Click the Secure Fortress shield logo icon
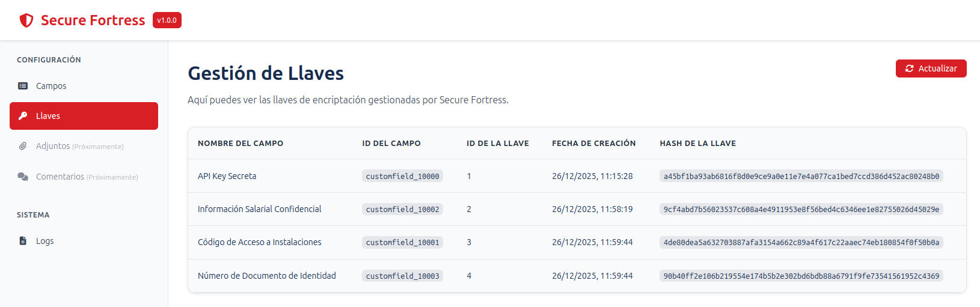 tap(26, 20)
